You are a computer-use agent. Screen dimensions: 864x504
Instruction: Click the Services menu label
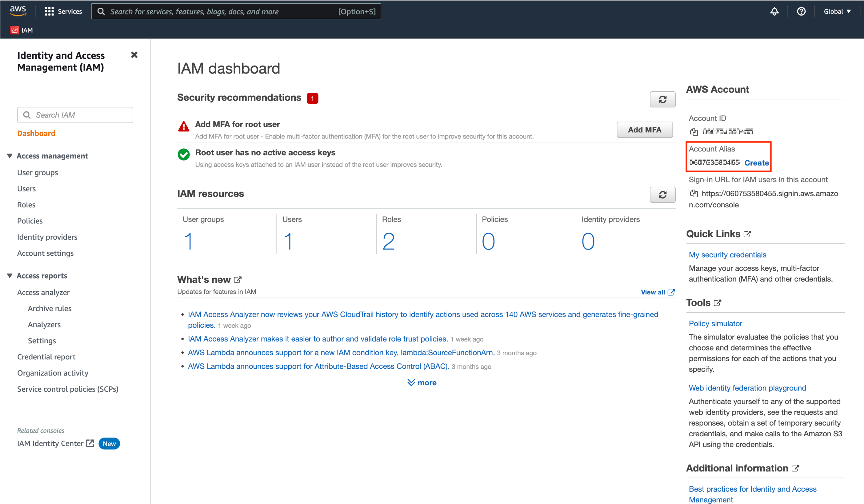point(70,11)
